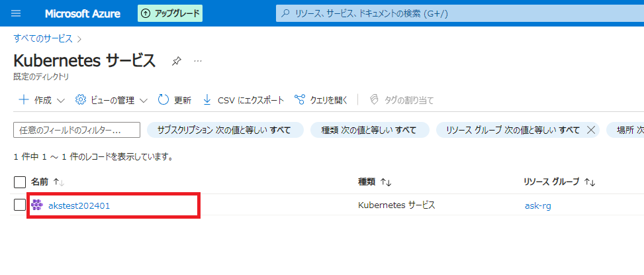
Task: Open the ビューの管理 dropdown
Action: coord(112,100)
